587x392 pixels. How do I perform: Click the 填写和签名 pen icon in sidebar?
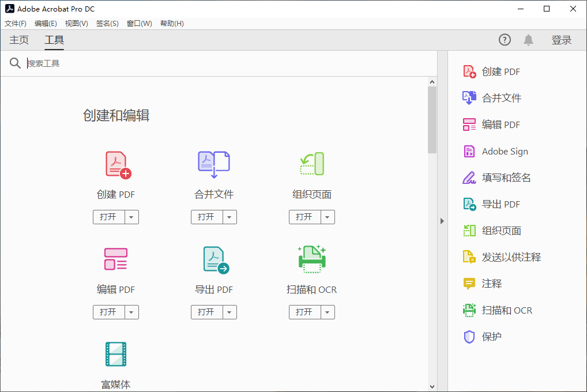pos(469,178)
